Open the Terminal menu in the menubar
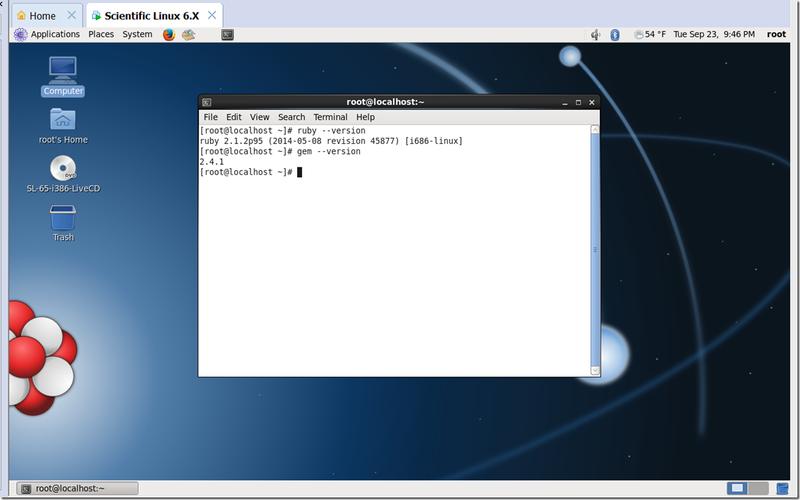The height and width of the screenshot is (500, 800). (x=330, y=117)
